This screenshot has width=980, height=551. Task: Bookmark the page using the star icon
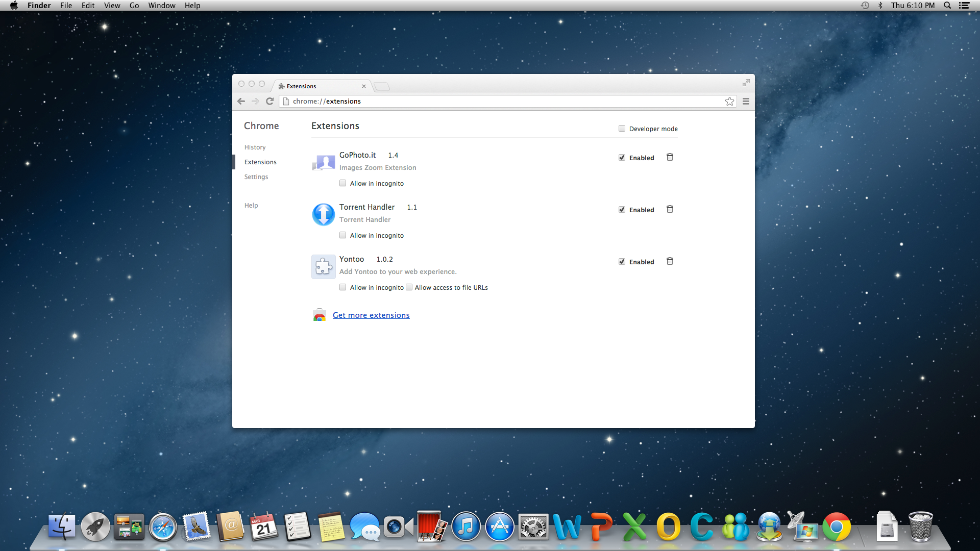point(729,101)
